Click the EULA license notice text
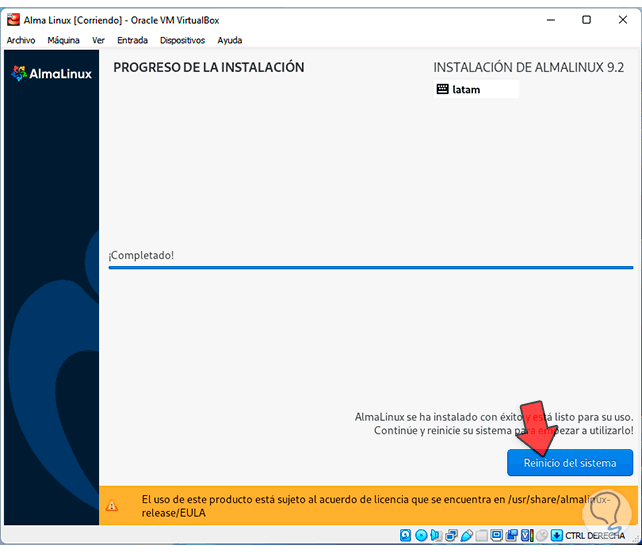This screenshot has height=552, width=642. 375,506
